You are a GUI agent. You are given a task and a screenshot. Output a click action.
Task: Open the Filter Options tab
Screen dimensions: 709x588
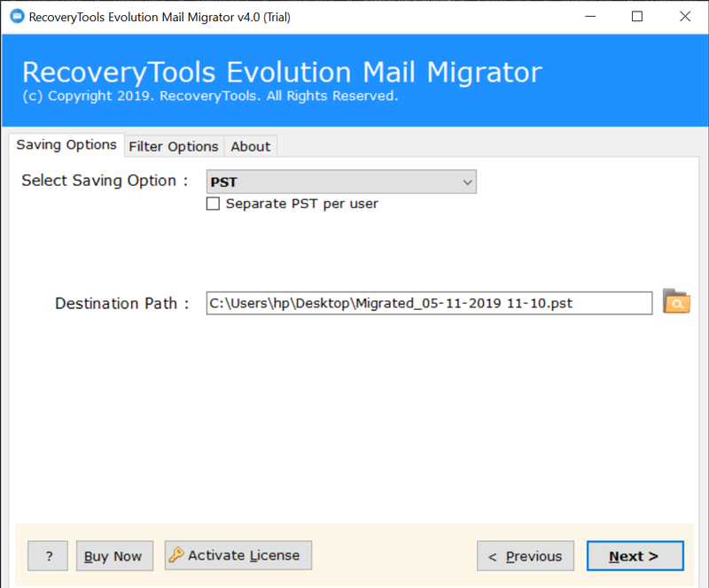[x=174, y=146]
